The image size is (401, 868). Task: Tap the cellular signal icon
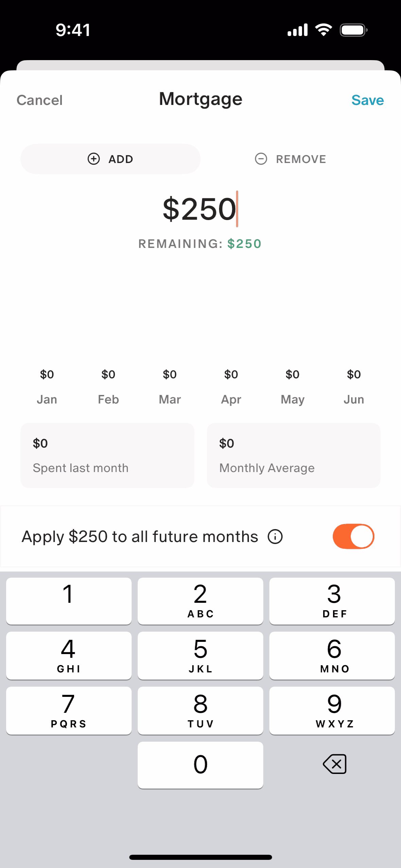pyautogui.click(x=297, y=30)
